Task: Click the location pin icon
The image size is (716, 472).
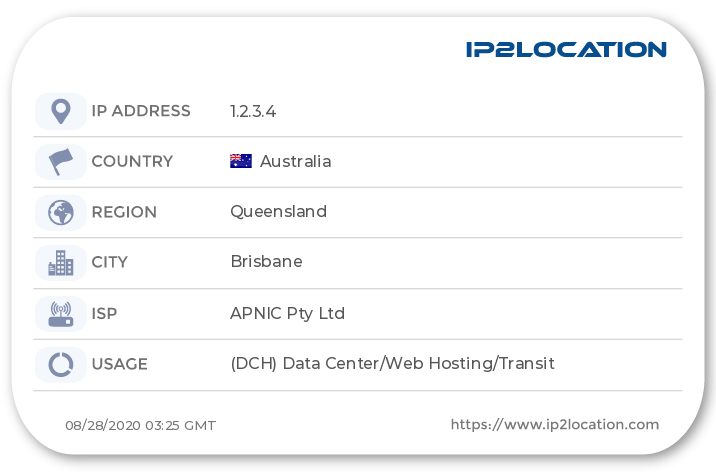Action: 60,111
